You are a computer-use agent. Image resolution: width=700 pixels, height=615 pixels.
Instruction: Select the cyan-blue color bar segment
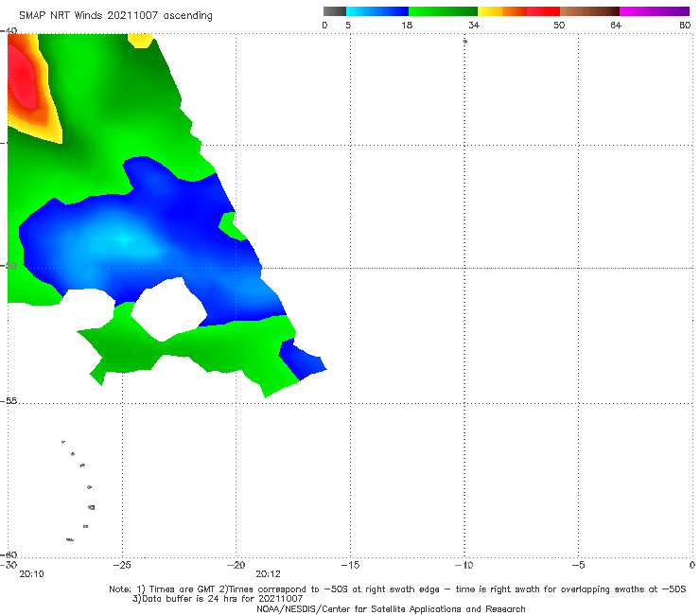coord(377,11)
